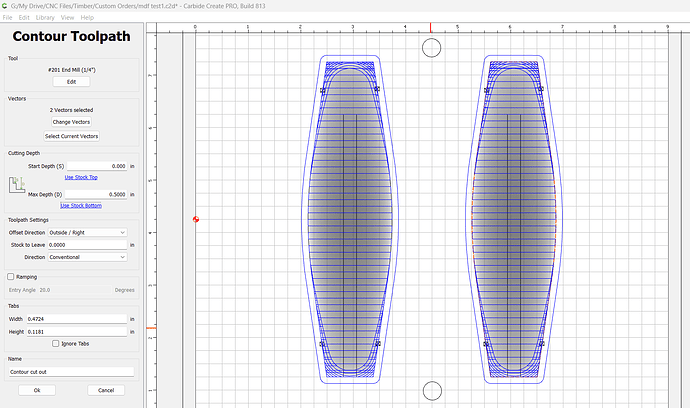Screen dimensions: 690x408
Task: Click the tab marker at the right shape's lower-right
Action: pyautogui.click(x=542, y=344)
